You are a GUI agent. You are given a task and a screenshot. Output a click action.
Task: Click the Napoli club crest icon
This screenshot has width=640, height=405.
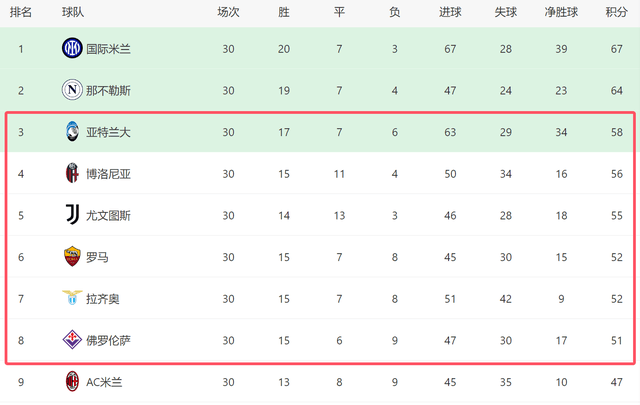[x=72, y=90]
